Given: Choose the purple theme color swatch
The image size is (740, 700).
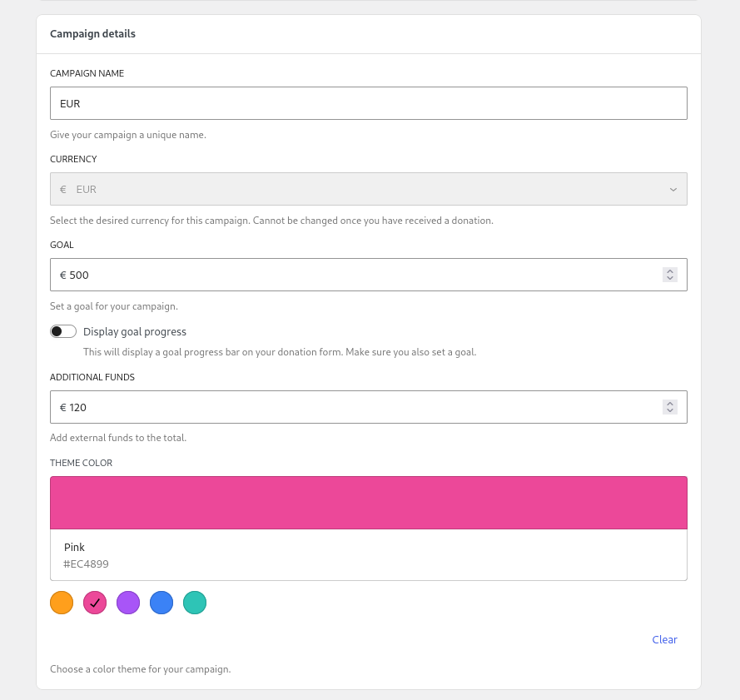Looking at the screenshot, I should point(128,603).
